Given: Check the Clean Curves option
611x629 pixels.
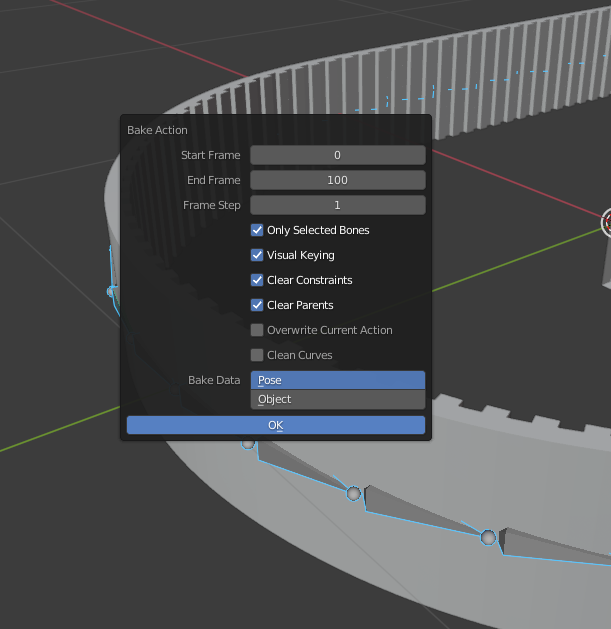Looking at the screenshot, I should point(257,355).
